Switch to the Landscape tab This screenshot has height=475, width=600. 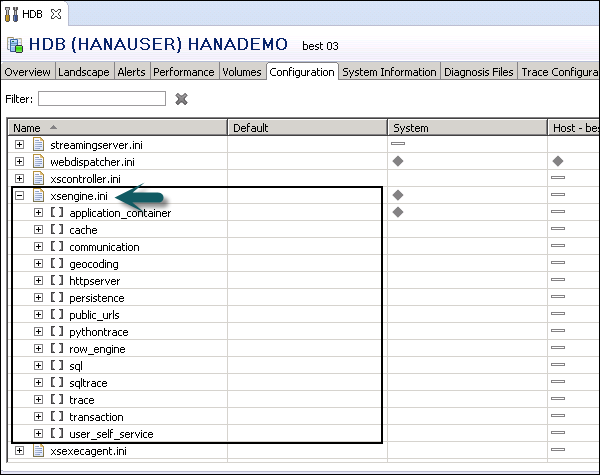pyautogui.click(x=84, y=72)
